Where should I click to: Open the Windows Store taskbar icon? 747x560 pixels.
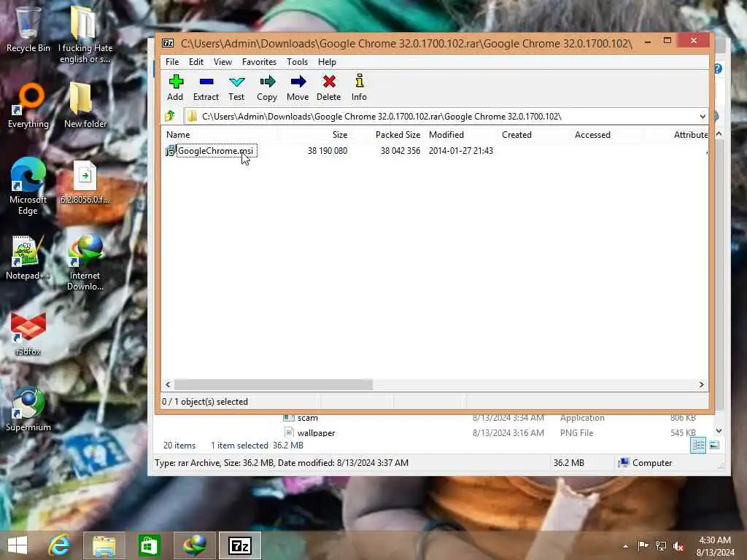click(150, 545)
